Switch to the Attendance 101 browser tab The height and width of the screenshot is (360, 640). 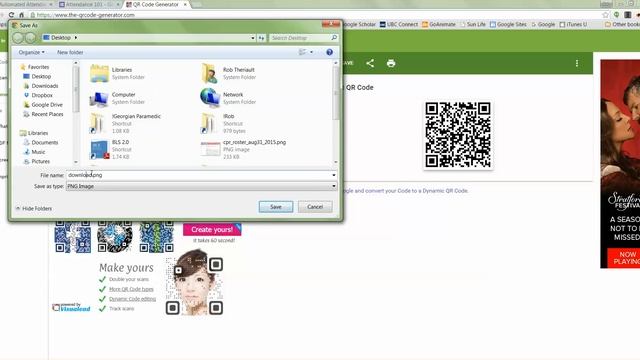[x=89, y=4]
